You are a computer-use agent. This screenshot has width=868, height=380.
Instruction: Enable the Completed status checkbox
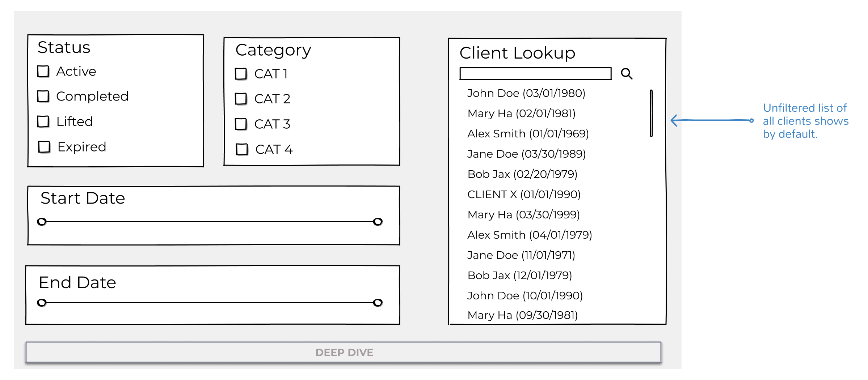(43, 96)
